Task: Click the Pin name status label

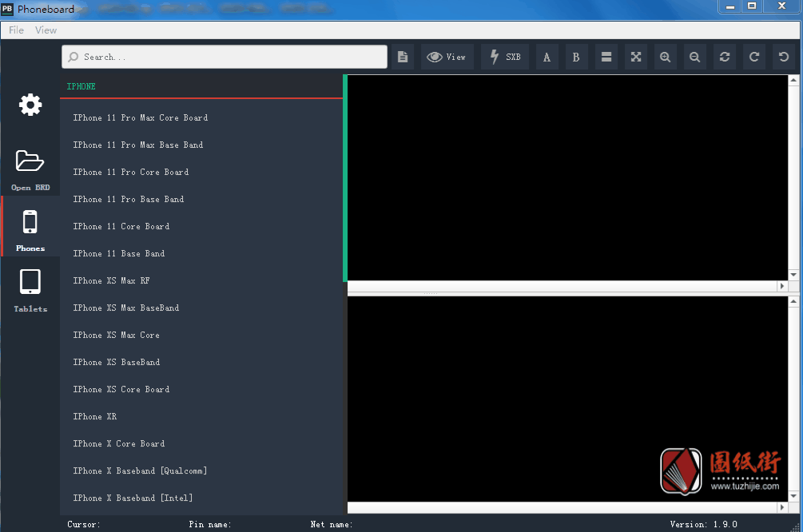Action: click(x=210, y=524)
